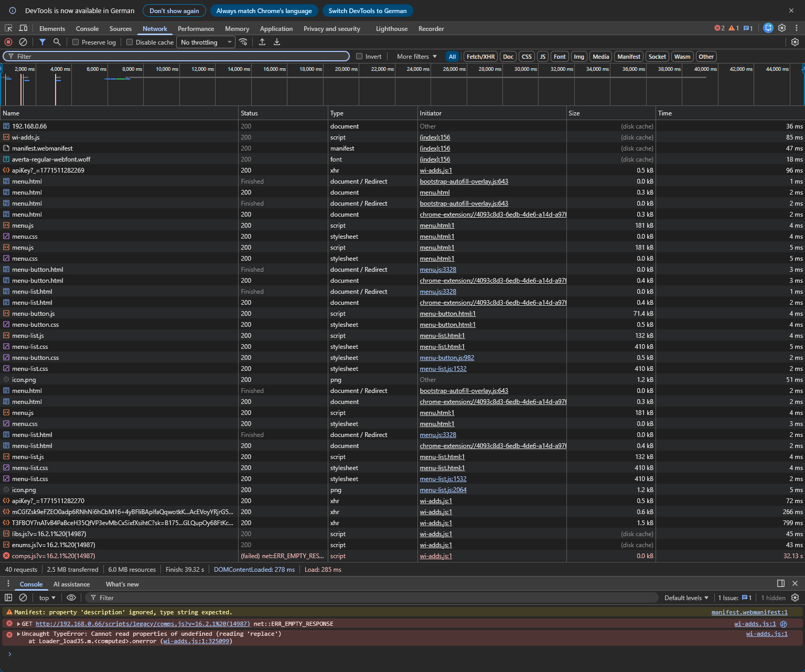Viewport: 805px width, 672px height.
Task: Enable the Preserve log checkbox
Action: [x=76, y=42]
